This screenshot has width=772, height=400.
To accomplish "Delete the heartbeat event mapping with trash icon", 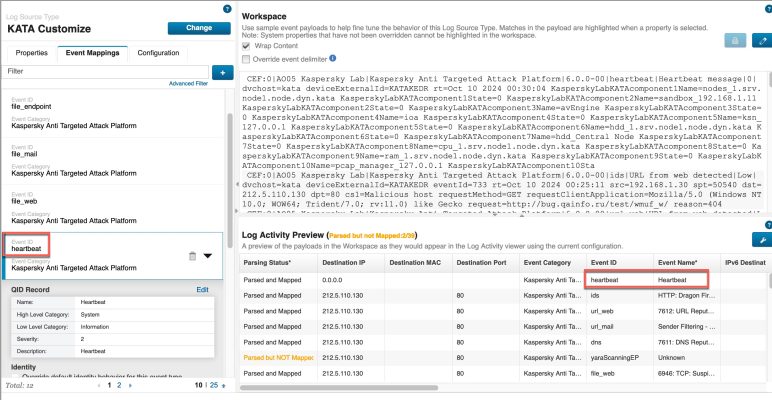I will (x=193, y=256).
